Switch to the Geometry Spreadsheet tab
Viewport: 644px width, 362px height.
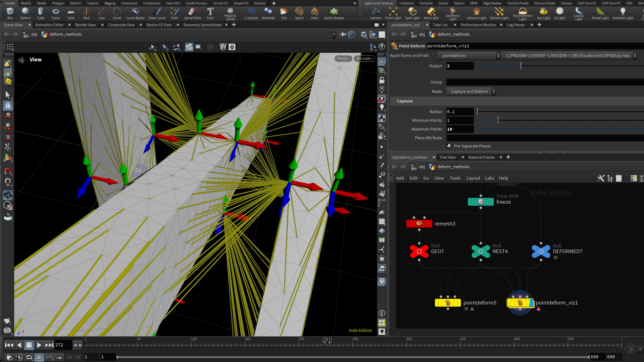tap(202, 25)
